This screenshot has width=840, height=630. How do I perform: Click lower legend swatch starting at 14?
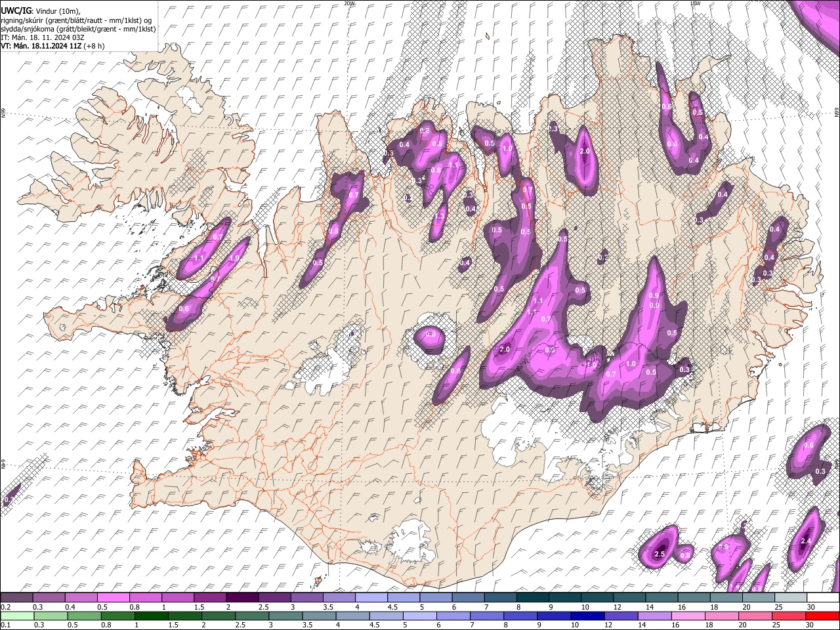(x=654, y=616)
